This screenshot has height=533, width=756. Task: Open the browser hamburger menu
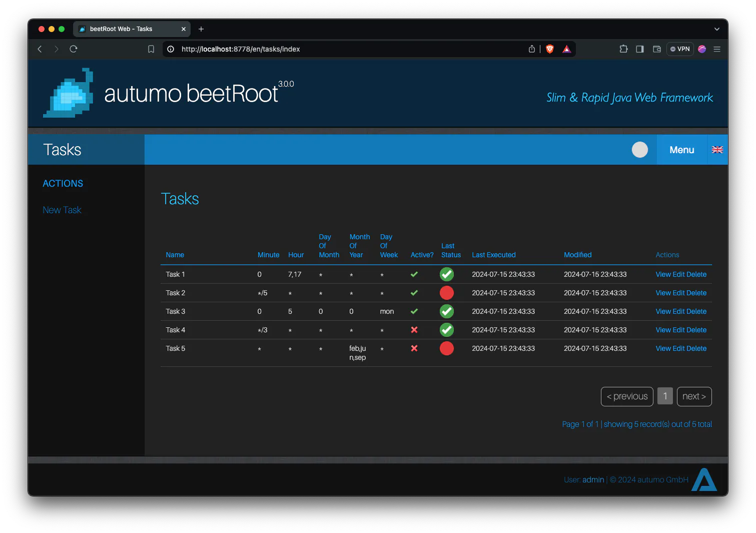(x=717, y=49)
